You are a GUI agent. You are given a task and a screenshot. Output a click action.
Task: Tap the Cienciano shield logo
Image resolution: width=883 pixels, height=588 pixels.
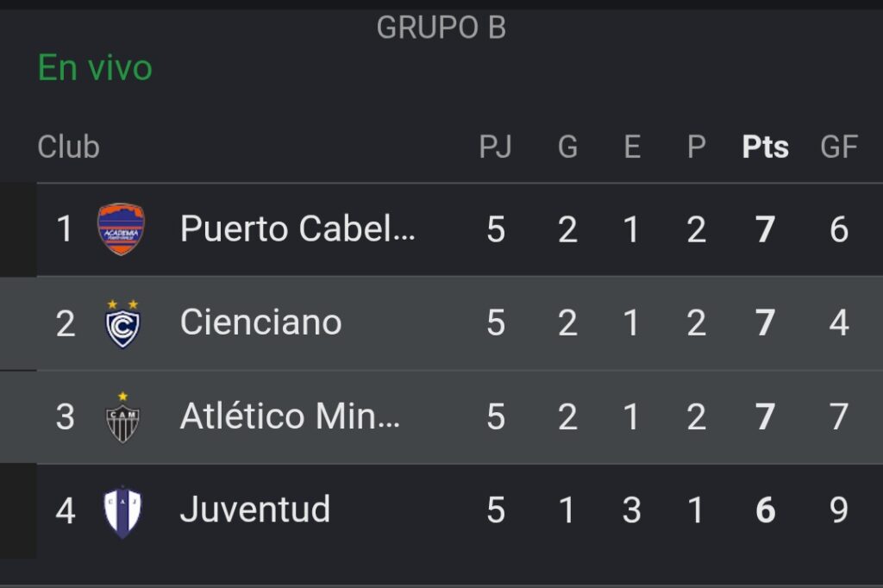coord(122,323)
